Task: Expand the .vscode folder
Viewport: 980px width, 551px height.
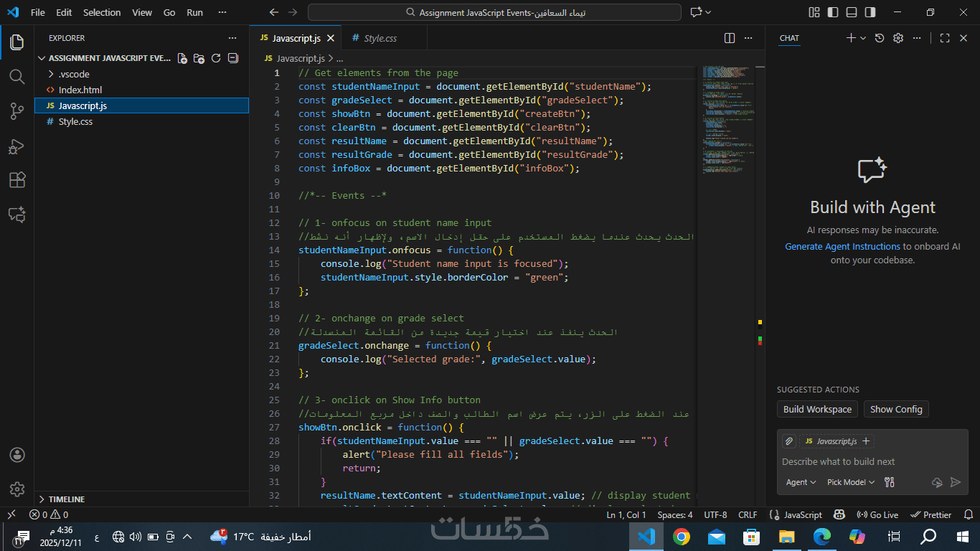Action: pos(73,74)
